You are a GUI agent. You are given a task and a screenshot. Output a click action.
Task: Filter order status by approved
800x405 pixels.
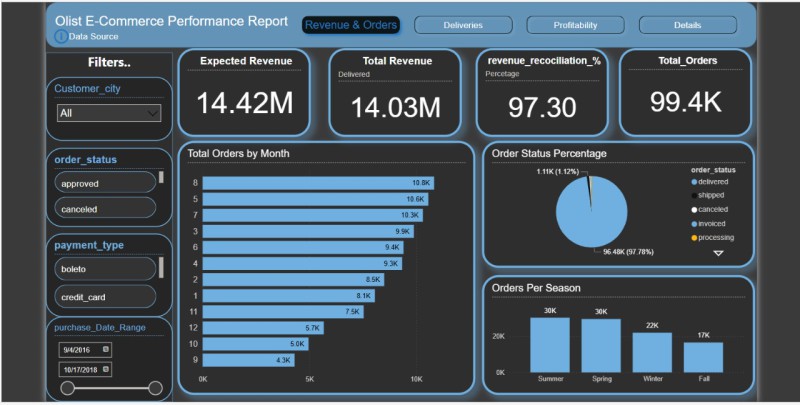point(105,183)
